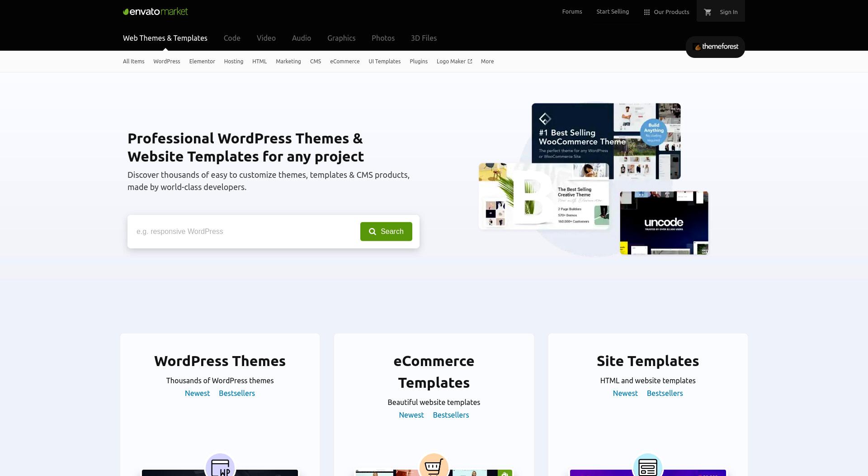Click the Our Products grid icon
Viewport: 868px width, 476px height.
(x=646, y=12)
